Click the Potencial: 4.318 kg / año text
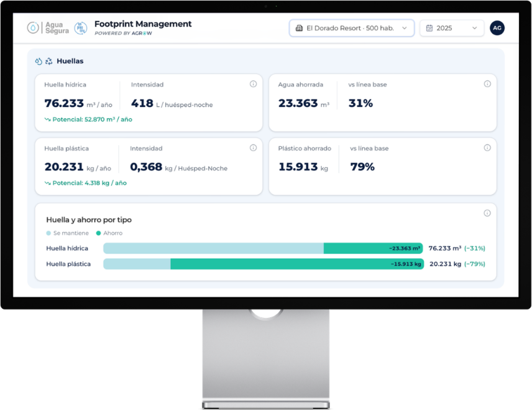The width and height of the screenshot is (532, 410). point(89,183)
